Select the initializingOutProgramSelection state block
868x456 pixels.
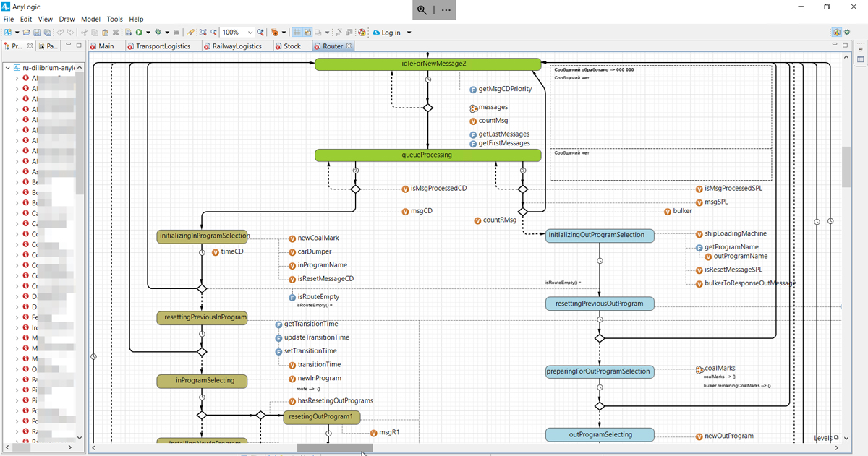coord(600,235)
